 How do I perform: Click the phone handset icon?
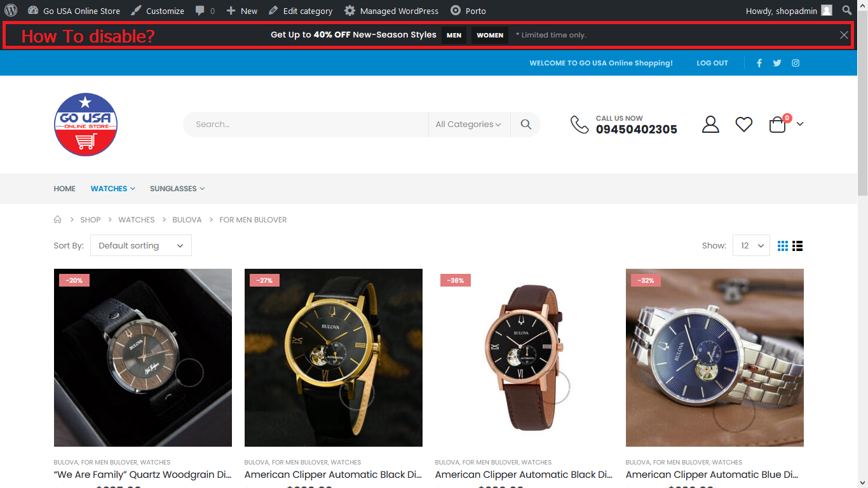(580, 125)
